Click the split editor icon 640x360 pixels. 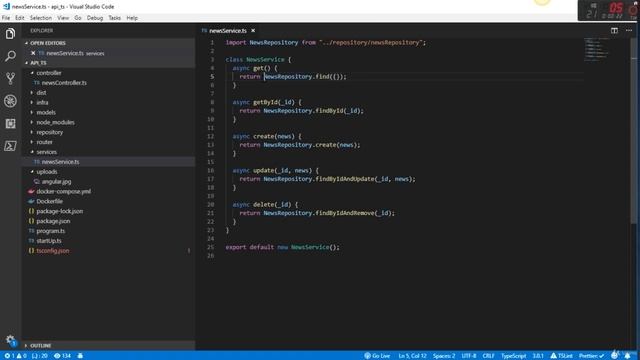(x=614, y=30)
